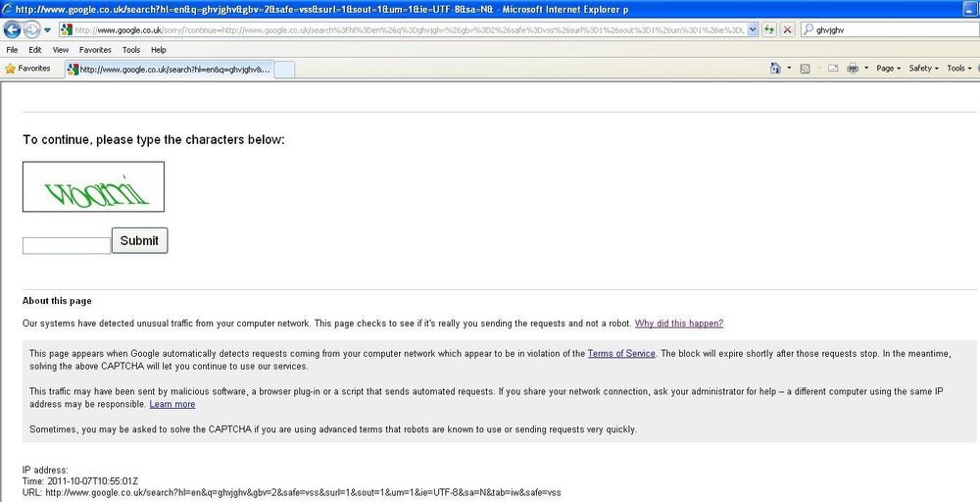The width and height of the screenshot is (980, 502).
Task: Click the 'About this page' heading
Action: point(57,301)
